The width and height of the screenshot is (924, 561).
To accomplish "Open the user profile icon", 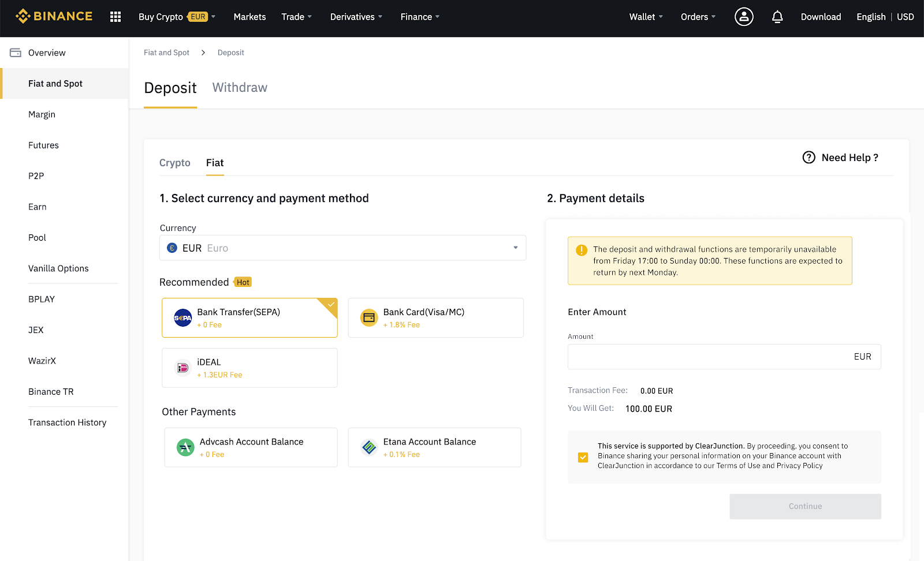I will click(743, 17).
